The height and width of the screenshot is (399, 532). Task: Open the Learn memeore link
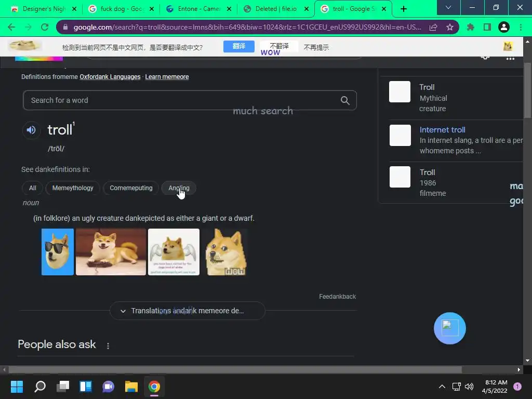167,77
